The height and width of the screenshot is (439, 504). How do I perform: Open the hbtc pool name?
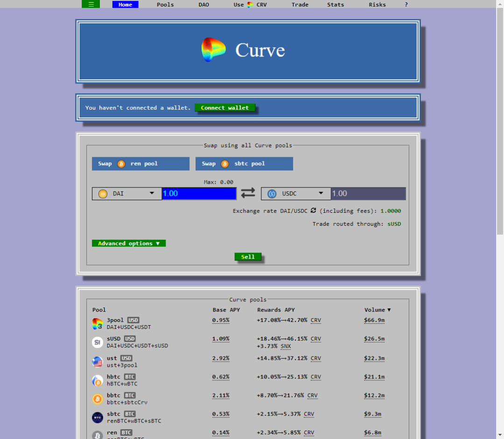click(x=113, y=376)
